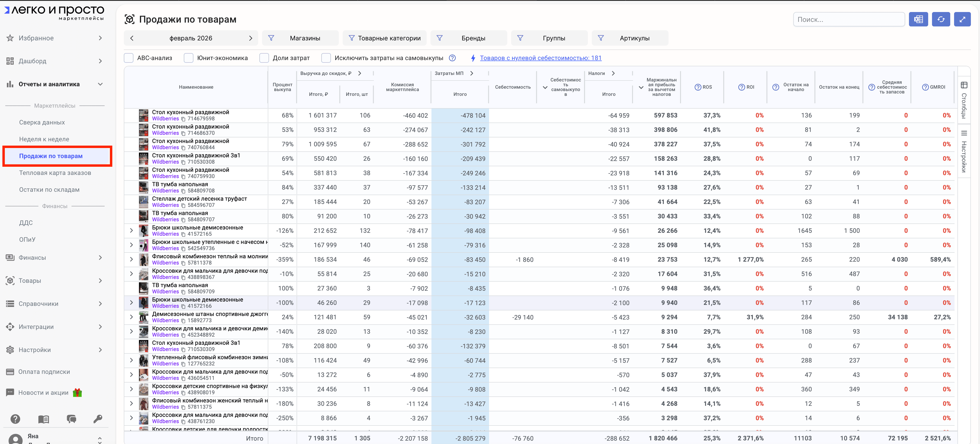The image size is (980, 444).
Task: Open link Товаров с нулевой себестоимостью: 181
Action: click(x=540, y=58)
